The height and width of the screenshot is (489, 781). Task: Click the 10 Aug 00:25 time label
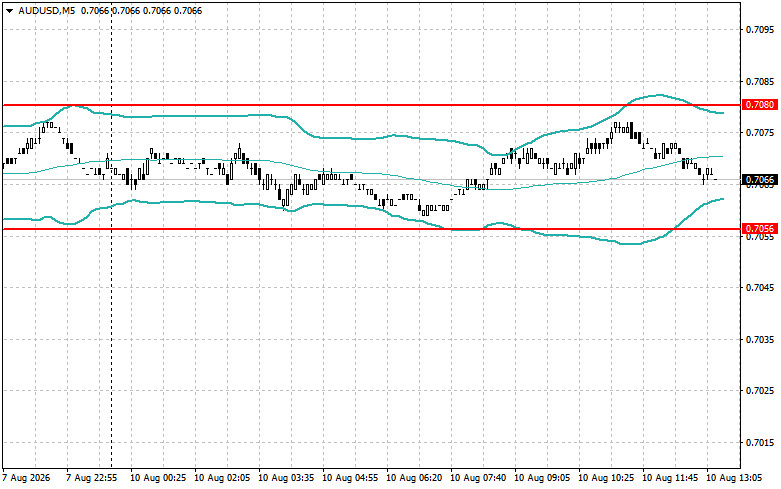click(158, 478)
